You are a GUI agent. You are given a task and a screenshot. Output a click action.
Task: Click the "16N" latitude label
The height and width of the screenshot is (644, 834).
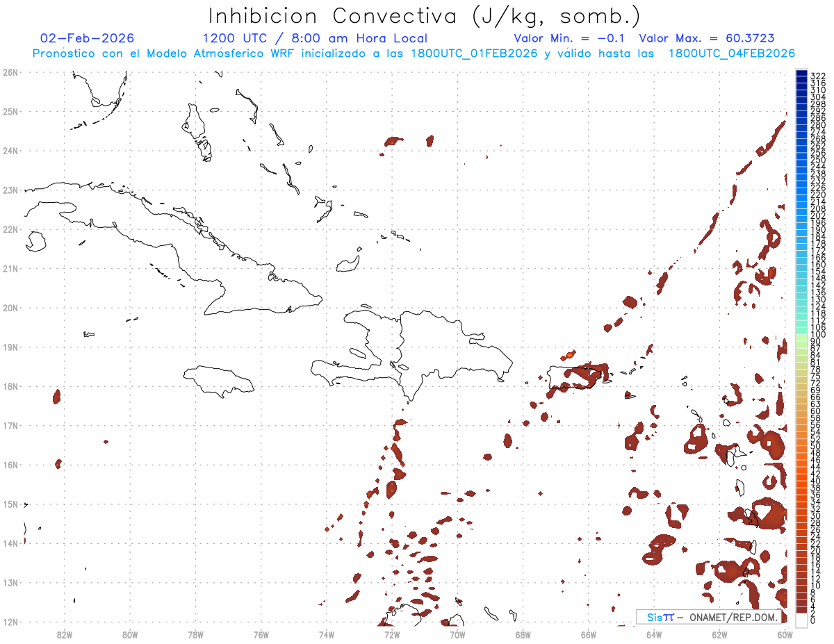click(x=10, y=465)
